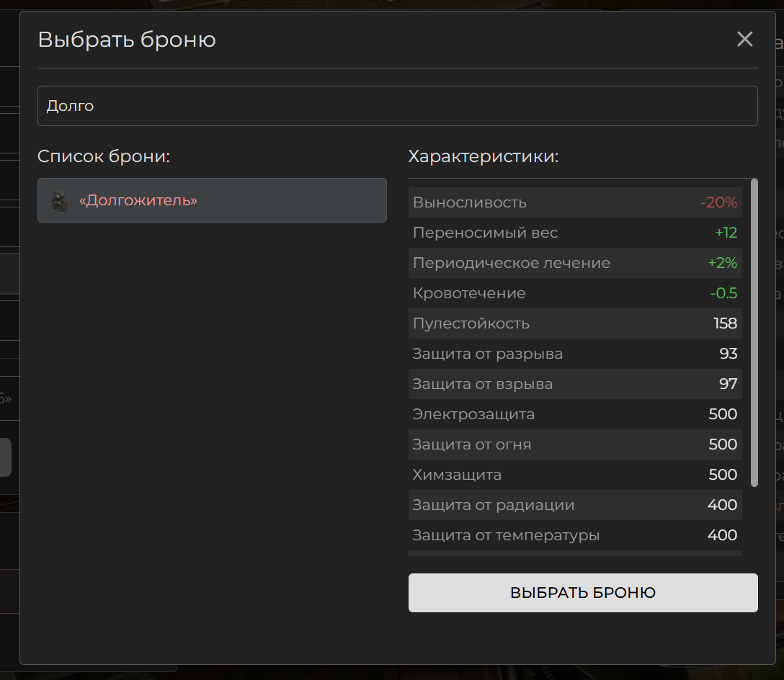Click the «Долгожитель» armor thumbnail icon

point(60,200)
